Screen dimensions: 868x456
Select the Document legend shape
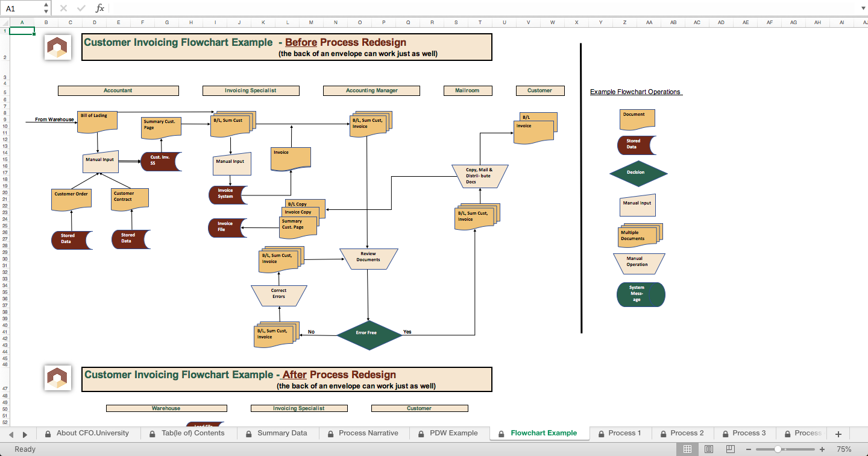(x=637, y=118)
